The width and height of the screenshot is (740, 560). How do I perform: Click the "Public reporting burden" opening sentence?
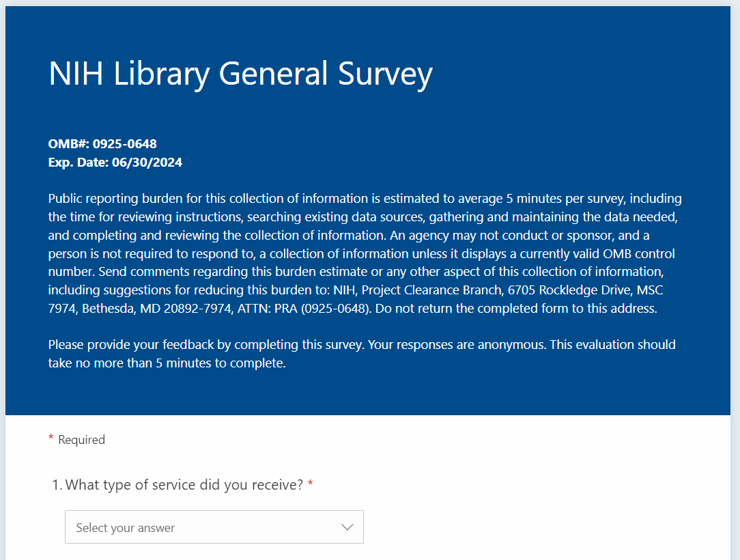click(205, 199)
